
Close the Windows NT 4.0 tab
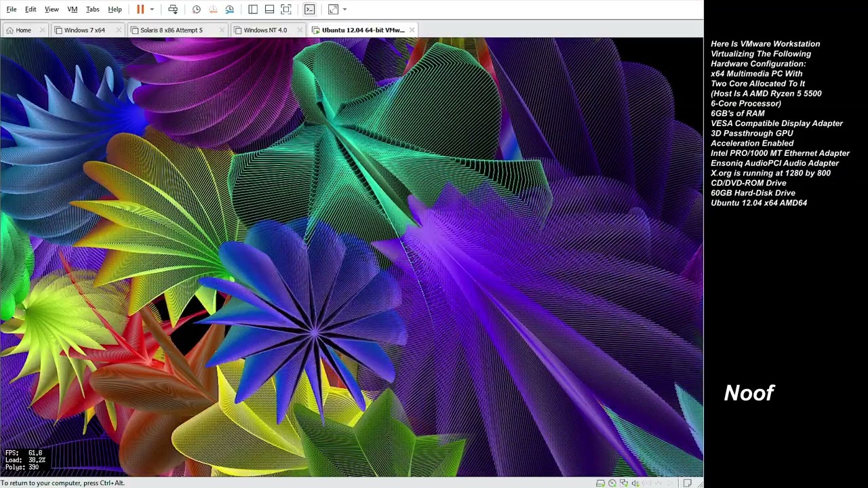tap(300, 30)
